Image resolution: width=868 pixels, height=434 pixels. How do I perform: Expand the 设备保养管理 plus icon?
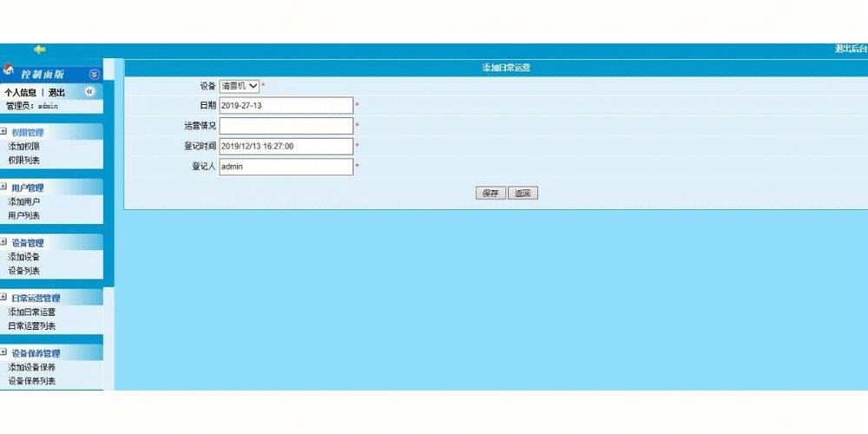3,352
